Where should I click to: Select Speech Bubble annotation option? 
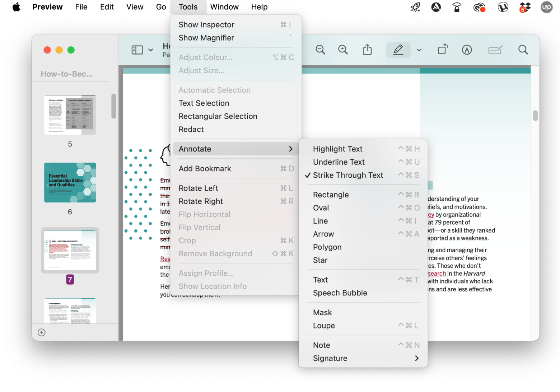[340, 293]
